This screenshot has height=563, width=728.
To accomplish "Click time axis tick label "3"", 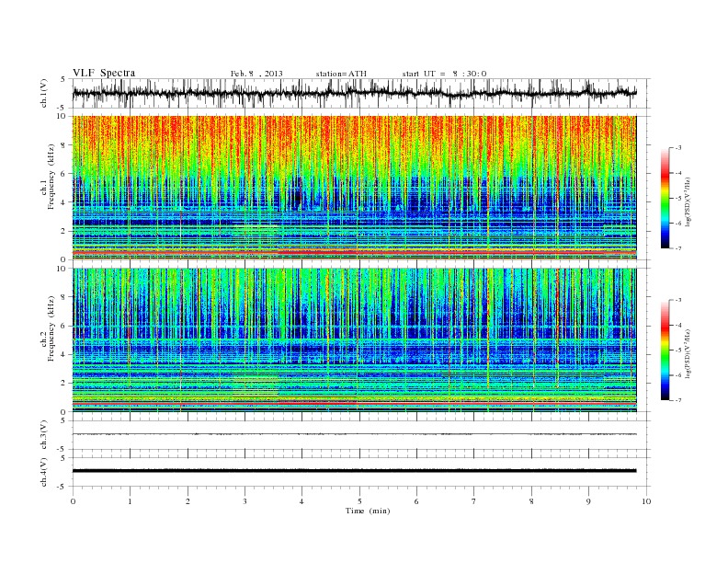I will pyautogui.click(x=245, y=501).
